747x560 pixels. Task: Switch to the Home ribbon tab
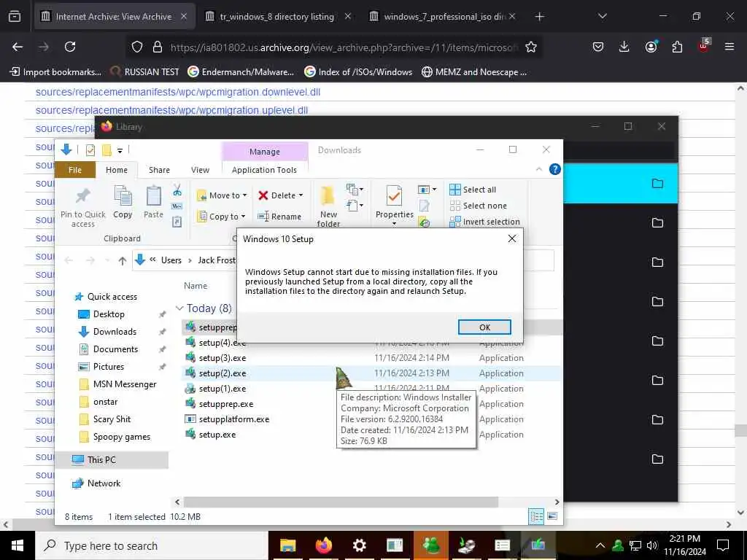coord(117,170)
